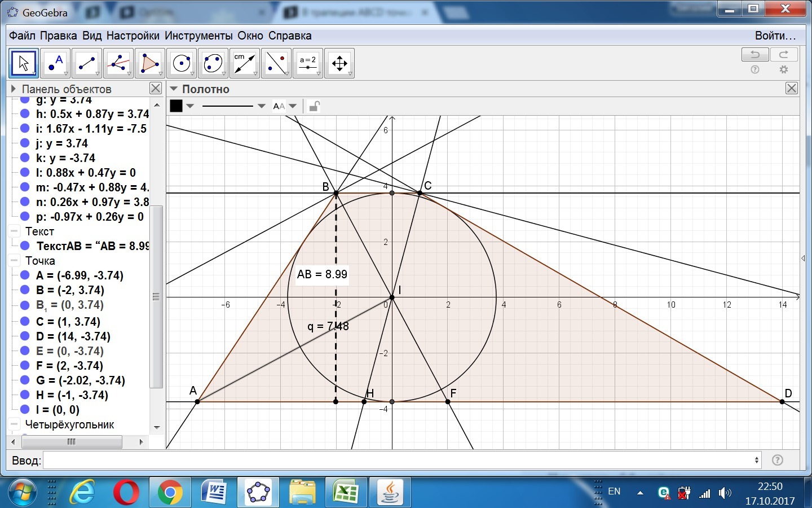Open the Инструменты menu
This screenshot has width=812, height=508.
tap(198, 36)
